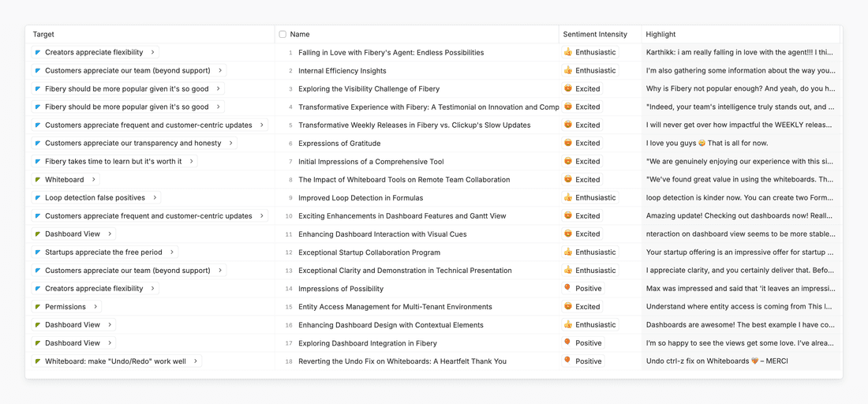Expand the chevron after "Loop detection false positives"
Image resolution: width=868 pixels, height=404 pixels.
155,198
